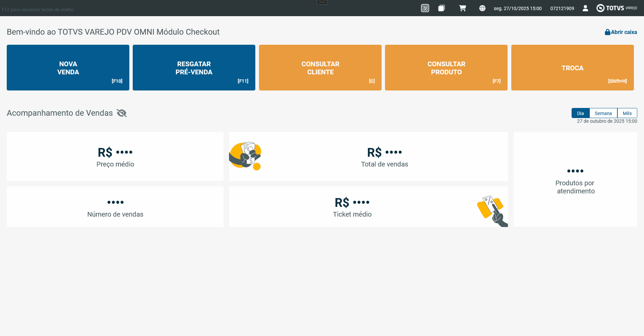Click the F12 shortcut hint text
This screenshot has height=336, width=644.
[38, 9]
